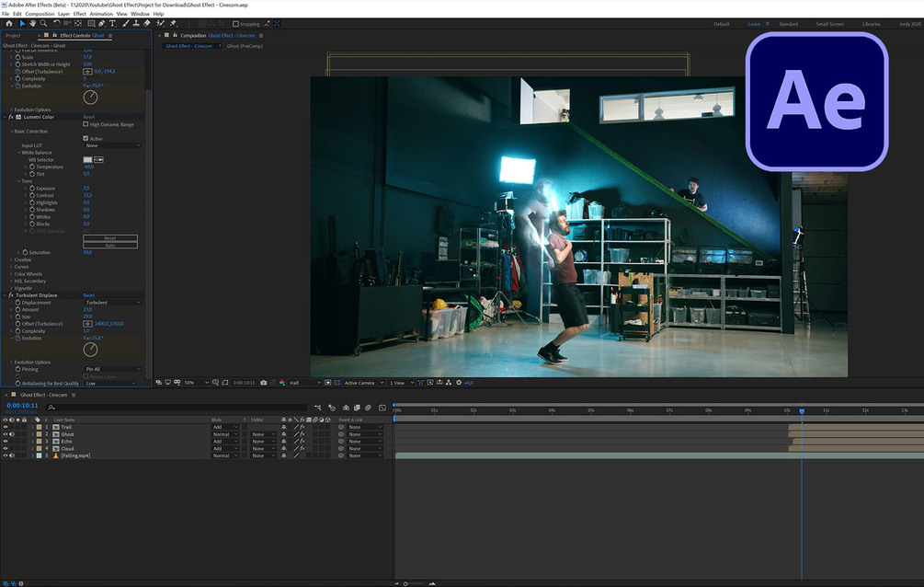924x587 pixels.
Task: Open the Pinning dropdown
Action: point(112,369)
